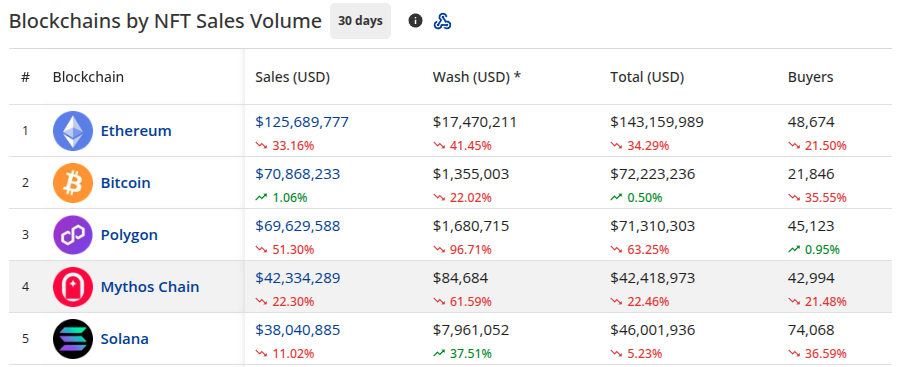Screen dimensions: 906x367
Task: Click Bitcoin total $72,223,236
Action: (653, 174)
